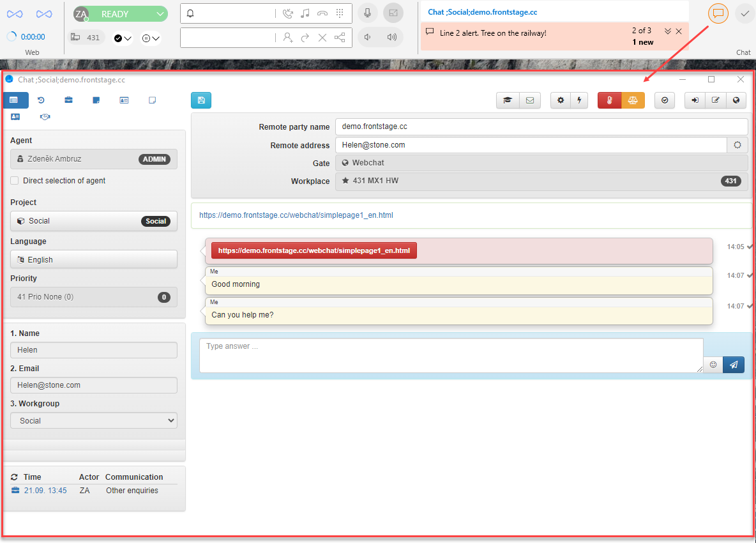
Task: Click the sign-in arrow transfer button
Action: tap(695, 100)
